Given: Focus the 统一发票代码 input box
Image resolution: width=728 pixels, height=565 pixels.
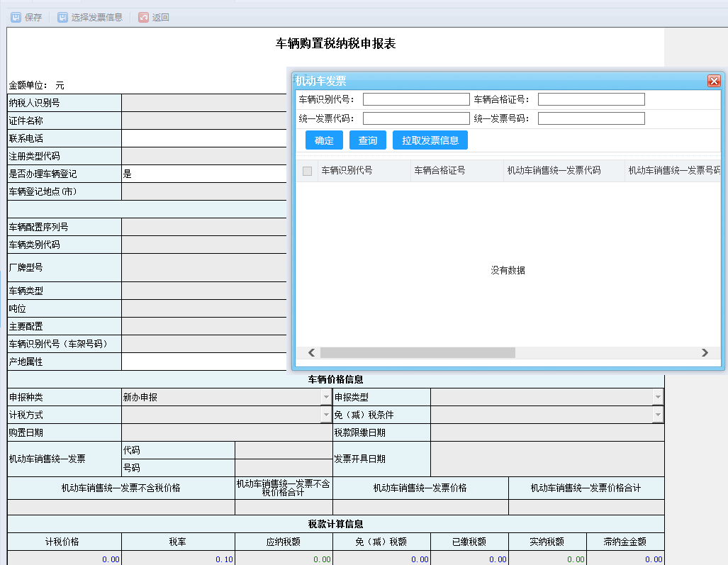Looking at the screenshot, I should point(416,118).
